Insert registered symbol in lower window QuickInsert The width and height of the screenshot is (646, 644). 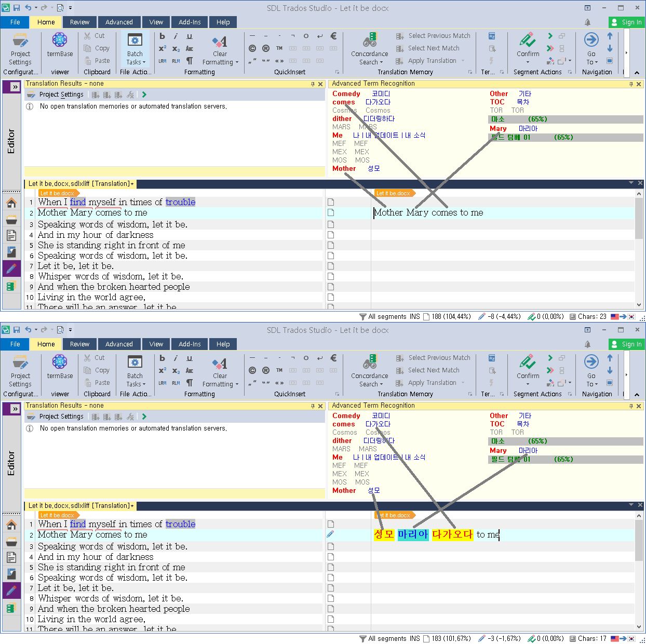[266, 370]
